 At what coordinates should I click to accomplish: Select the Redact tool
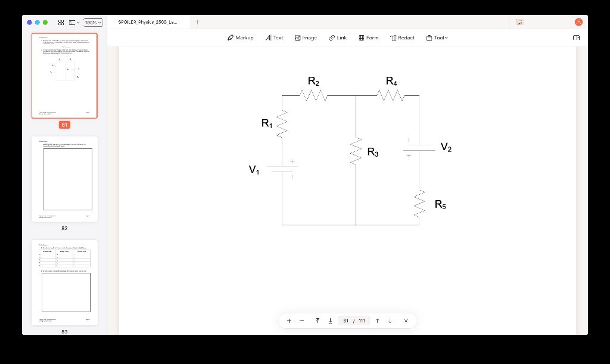(402, 38)
